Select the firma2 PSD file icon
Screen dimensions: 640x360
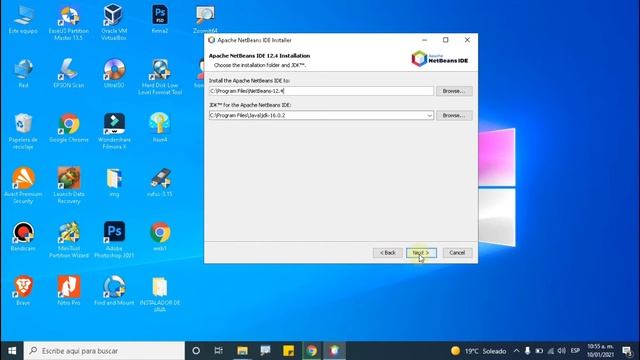click(x=160, y=19)
